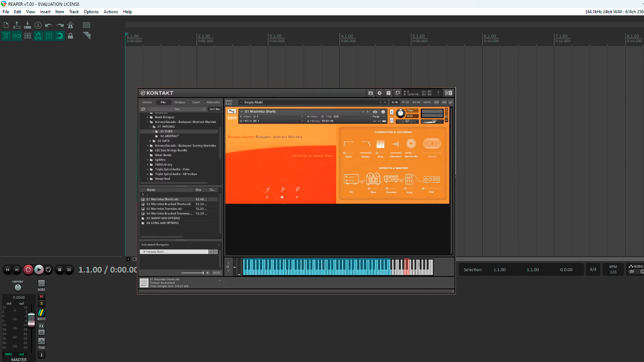
Task: Click the New project icon in REAPER toolbar
Action: (x=6, y=25)
